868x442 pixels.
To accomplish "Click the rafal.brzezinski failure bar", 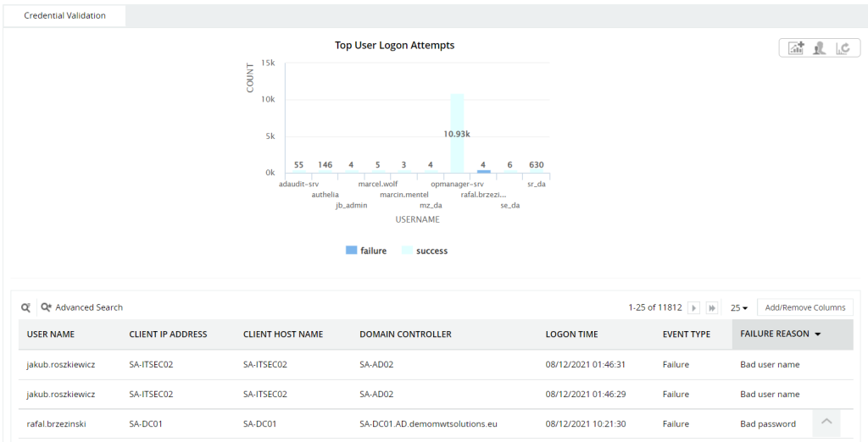I will 483,172.
